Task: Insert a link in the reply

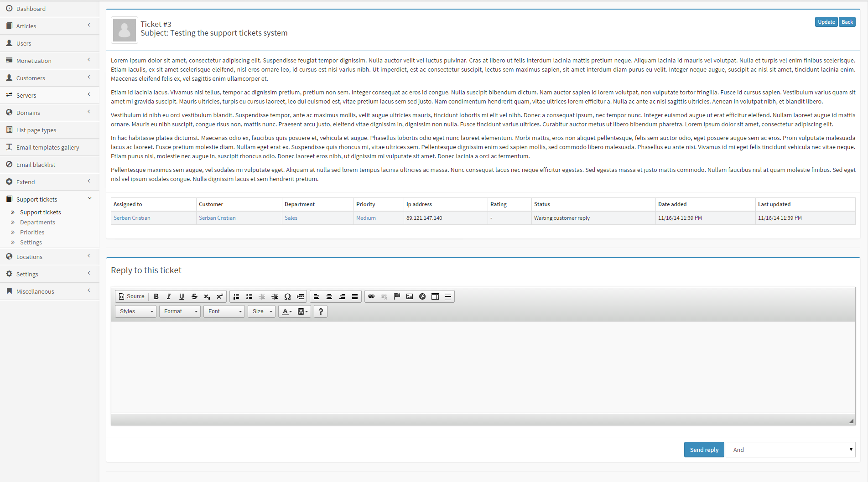Action: (x=371, y=296)
